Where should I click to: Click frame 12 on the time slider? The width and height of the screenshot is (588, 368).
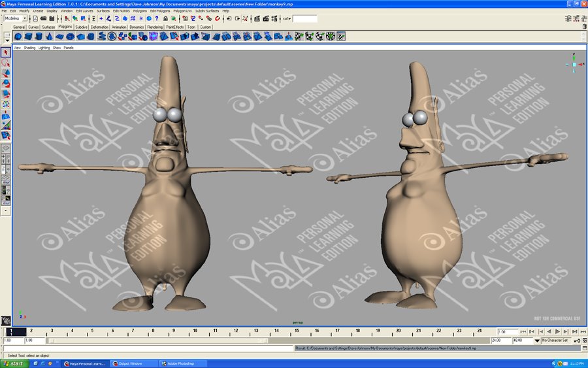236,331
